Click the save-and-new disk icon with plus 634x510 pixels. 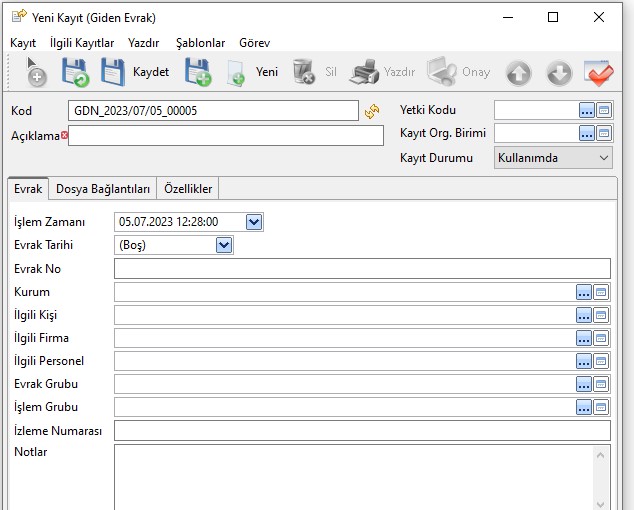tap(198, 72)
